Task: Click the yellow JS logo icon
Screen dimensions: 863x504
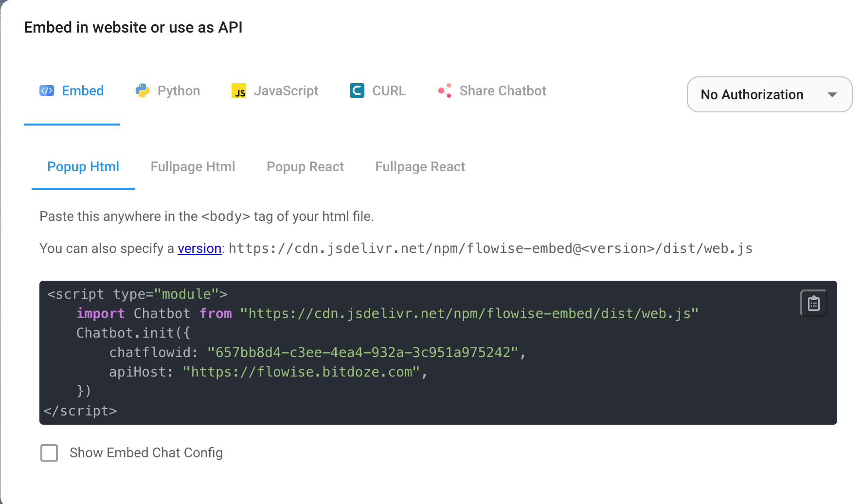Action: click(238, 91)
